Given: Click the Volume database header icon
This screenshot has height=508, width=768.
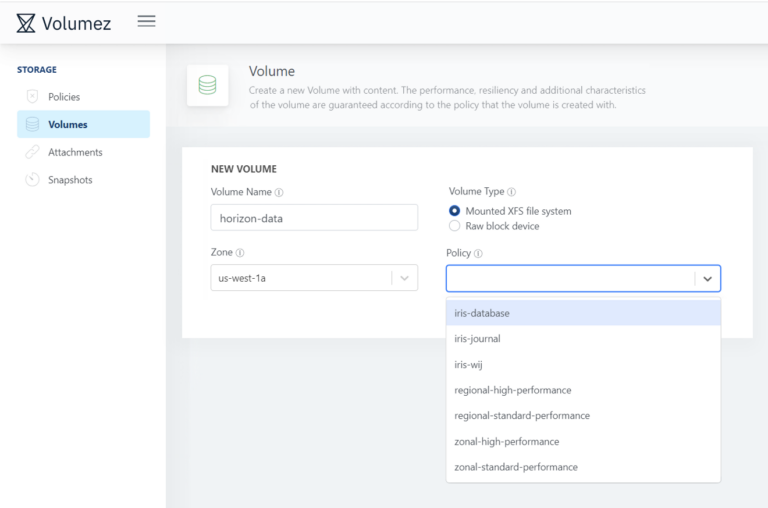Looking at the screenshot, I should coord(207,86).
